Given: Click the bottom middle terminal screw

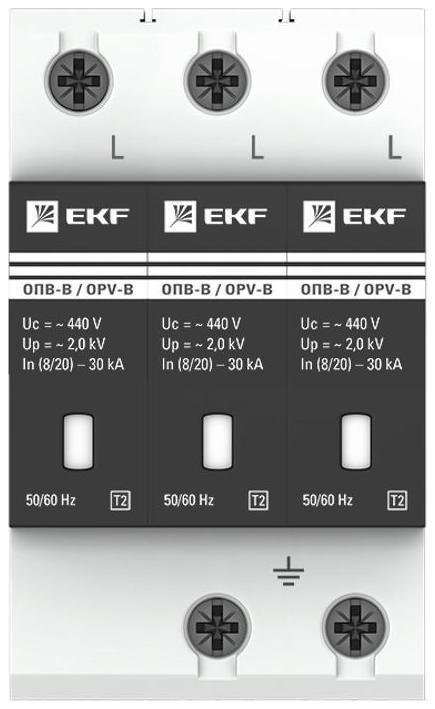Looking at the screenshot, I should [217, 627].
